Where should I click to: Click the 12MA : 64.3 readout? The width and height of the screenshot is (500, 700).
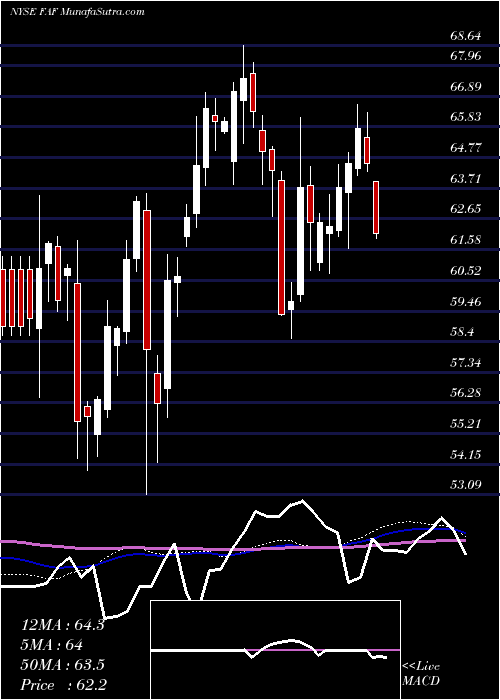click(x=62, y=625)
